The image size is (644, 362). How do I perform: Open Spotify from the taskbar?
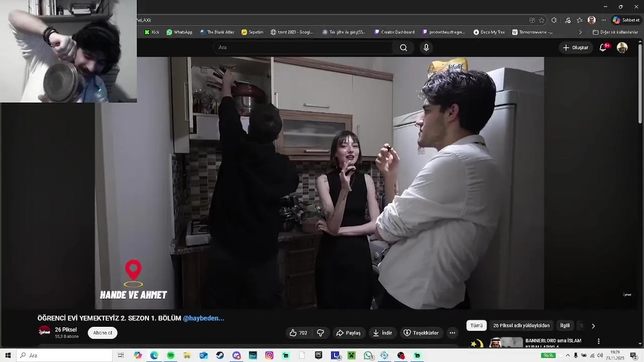click(171, 355)
